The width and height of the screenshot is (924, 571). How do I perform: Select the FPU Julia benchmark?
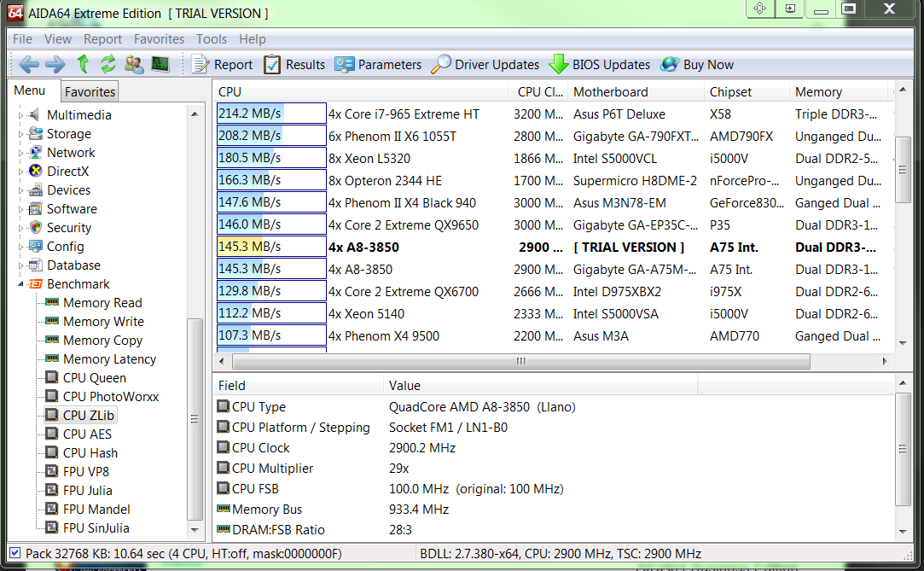point(87,491)
